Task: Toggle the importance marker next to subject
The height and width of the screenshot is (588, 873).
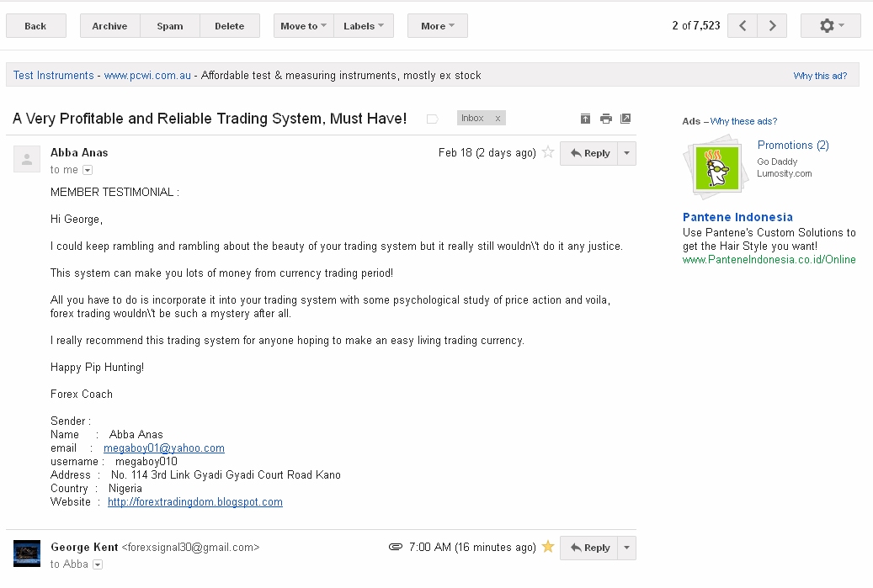Action: 432,119
